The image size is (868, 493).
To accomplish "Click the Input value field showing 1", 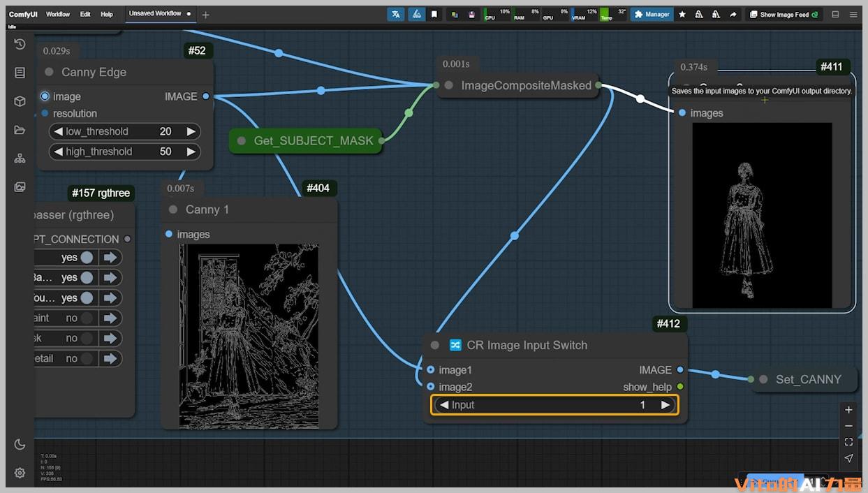I will [554, 405].
